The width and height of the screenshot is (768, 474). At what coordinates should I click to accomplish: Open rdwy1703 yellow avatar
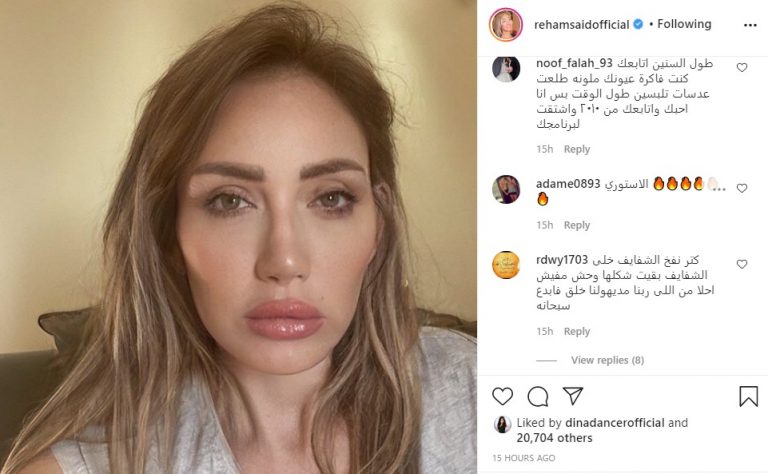pos(506,265)
